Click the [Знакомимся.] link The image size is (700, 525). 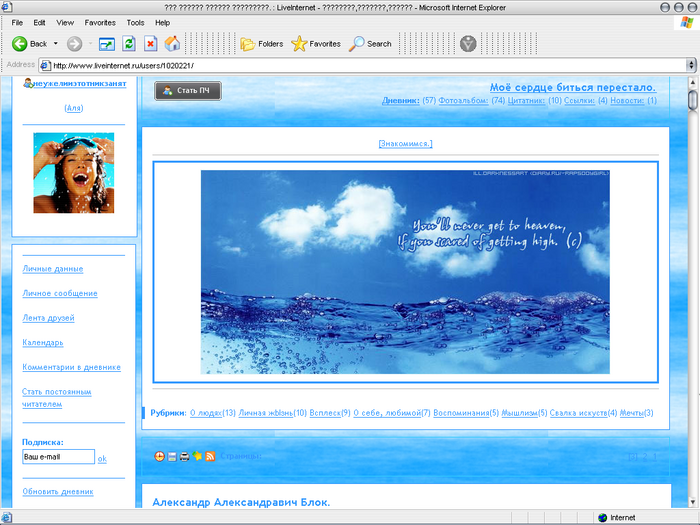[x=405, y=144]
